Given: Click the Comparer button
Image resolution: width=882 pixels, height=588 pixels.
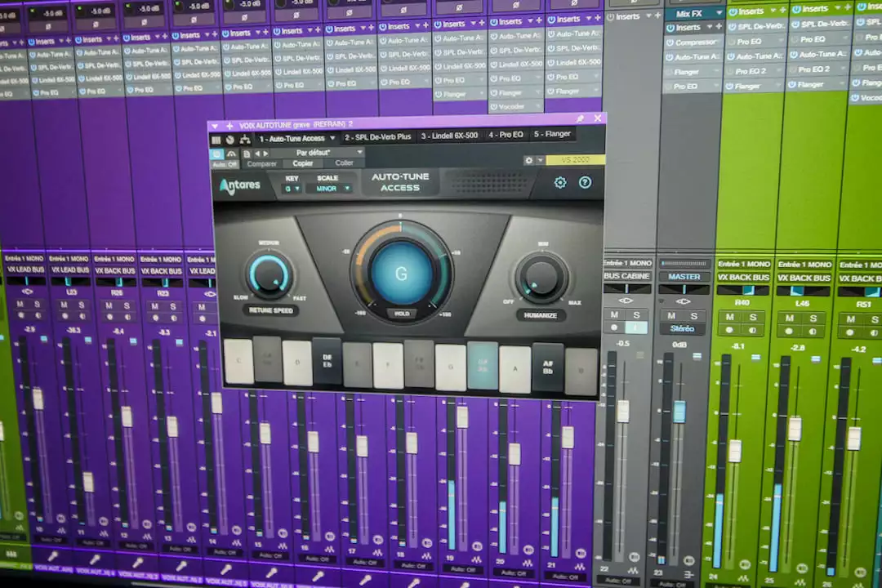Looking at the screenshot, I should pyautogui.click(x=261, y=163).
